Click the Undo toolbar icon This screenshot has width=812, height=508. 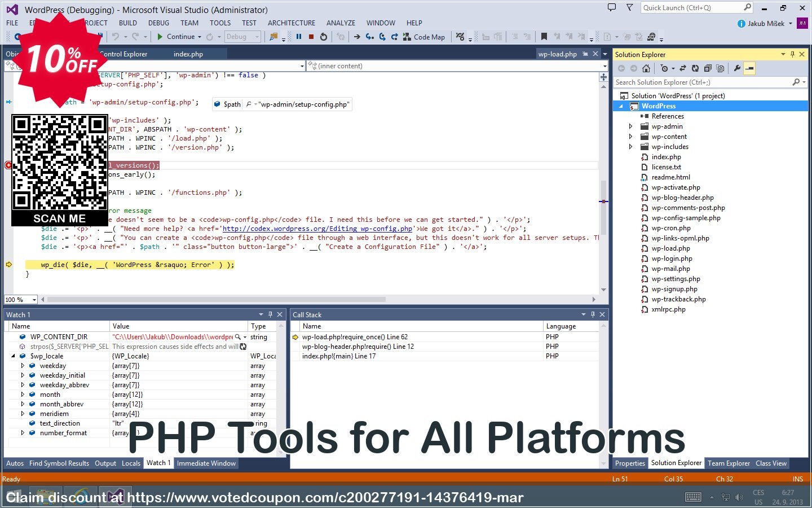pyautogui.click(x=116, y=37)
